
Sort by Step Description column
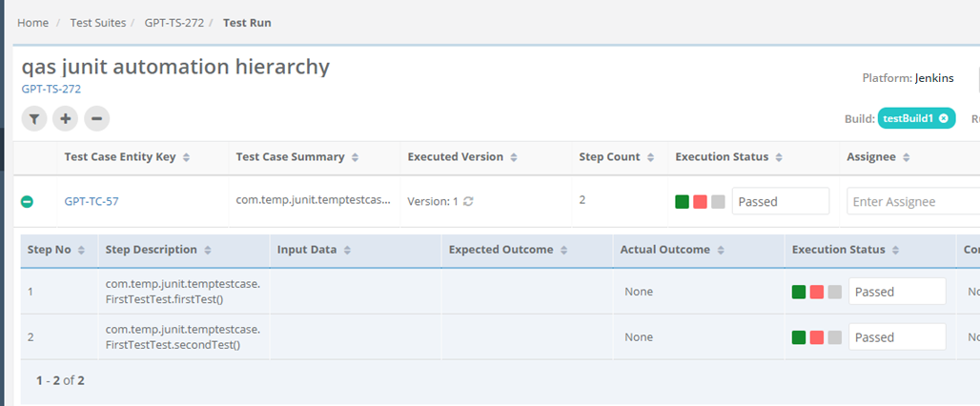click(207, 250)
